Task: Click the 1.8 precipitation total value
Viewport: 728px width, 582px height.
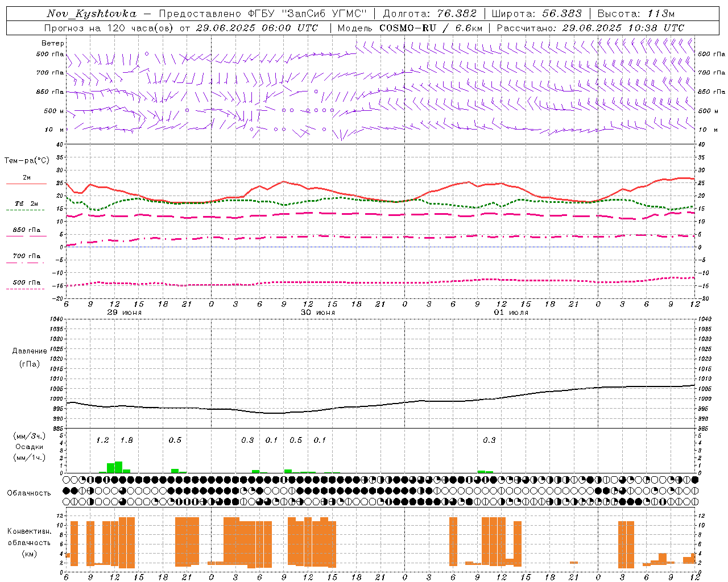Action: point(126,440)
